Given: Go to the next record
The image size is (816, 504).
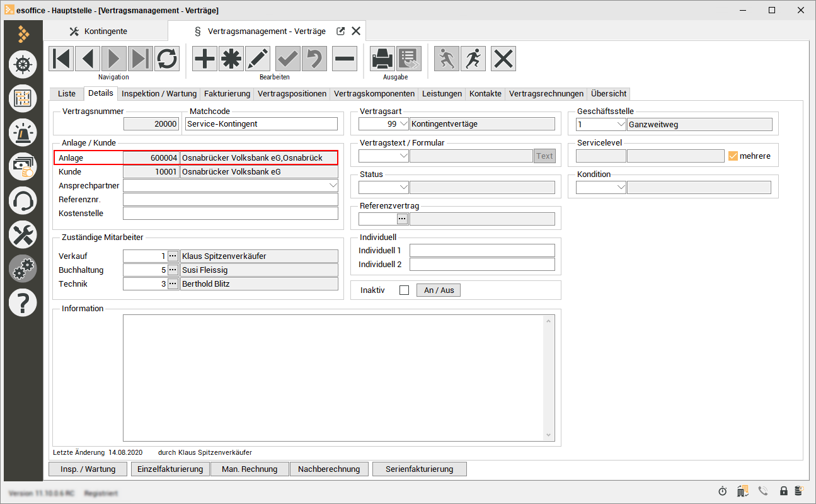Looking at the screenshot, I should point(114,59).
